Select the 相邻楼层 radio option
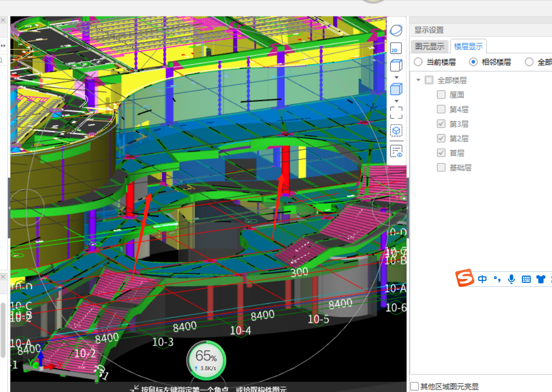Viewport: 552px width, 392px height. pyautogui.click(x=473, y=62)
